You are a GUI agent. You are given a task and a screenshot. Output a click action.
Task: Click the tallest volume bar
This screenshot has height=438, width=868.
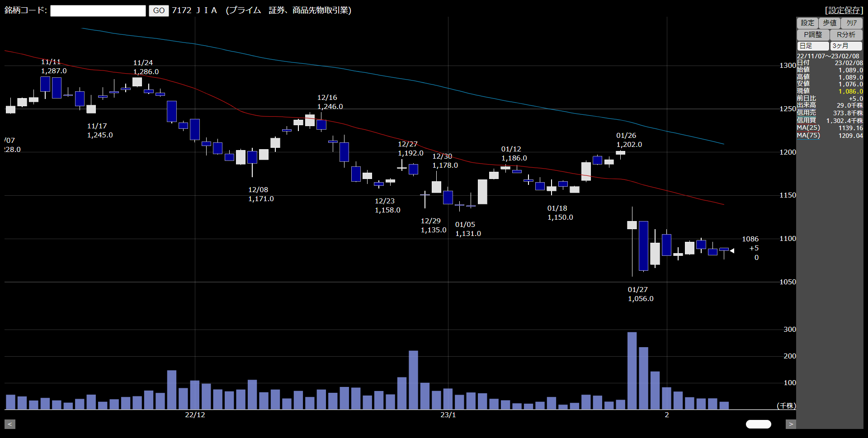click(632, 371)
